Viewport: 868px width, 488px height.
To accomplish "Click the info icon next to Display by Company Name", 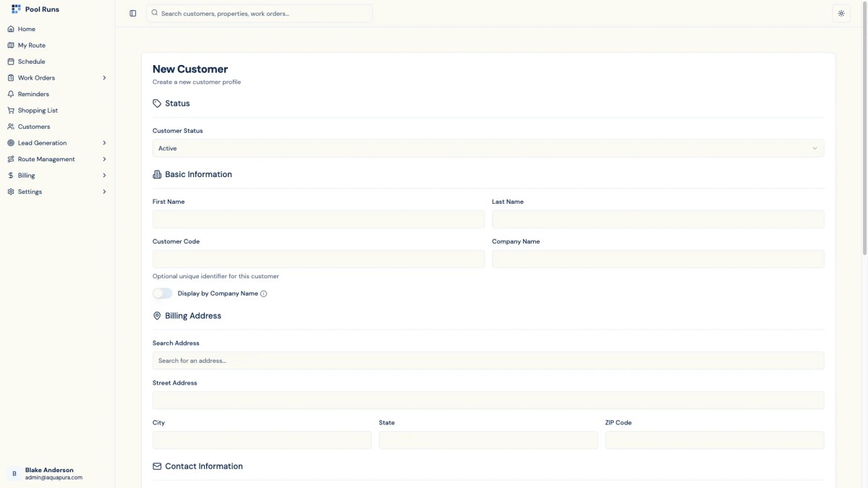I will click(x=263, y=294).
